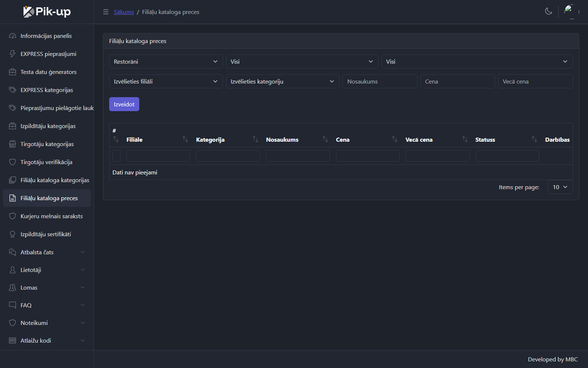
Task: Open Testa datu ģenerators menu item
Action: 47,72
